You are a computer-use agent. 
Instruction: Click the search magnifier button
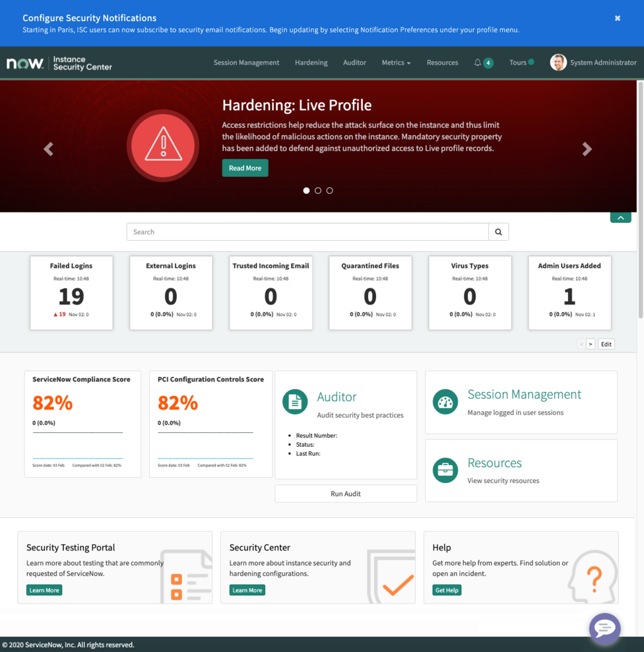click(x=498, y=232)
